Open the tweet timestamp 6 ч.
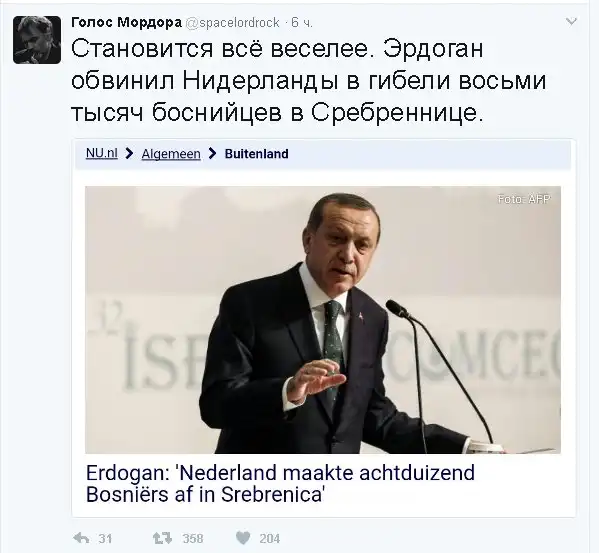Screen dimensions: 599x553 coord(302,23)
